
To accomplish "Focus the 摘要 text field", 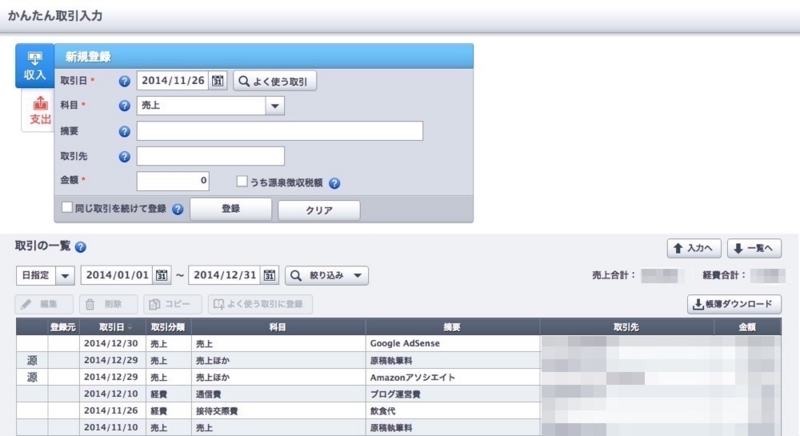I will pyautogui.click(x=280, y=131).
